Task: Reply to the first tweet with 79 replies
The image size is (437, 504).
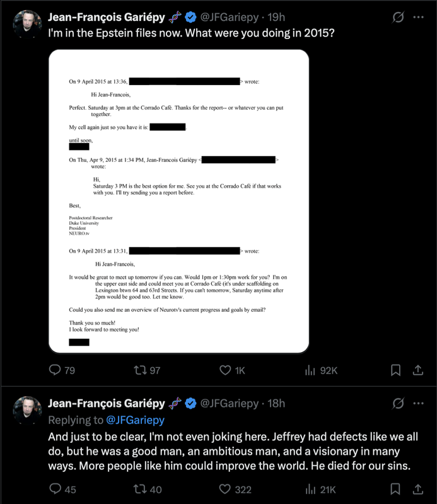Action: click(55, 370)
